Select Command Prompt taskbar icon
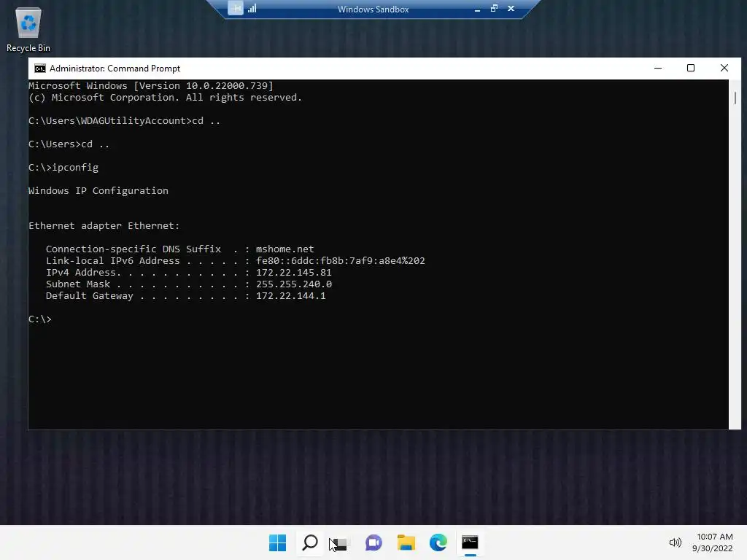The image size is (747, 560). click(471, 542)
